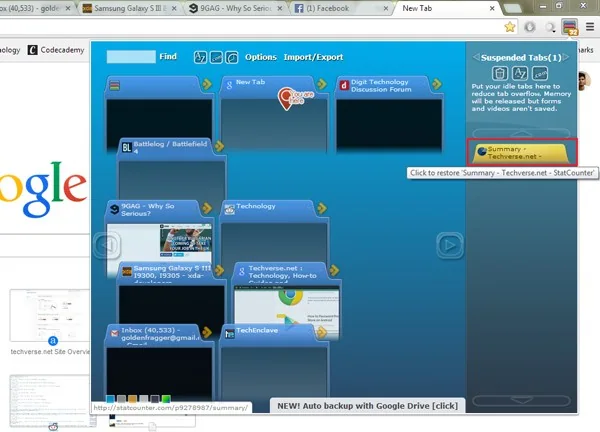Delete suspended tabs with trash icon
The image size is (600, 432).
[500, 73]
